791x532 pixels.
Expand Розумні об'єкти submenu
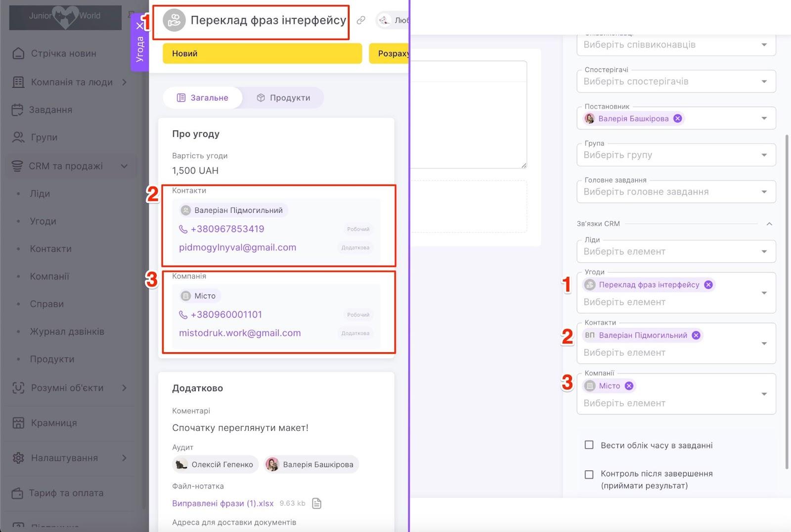pyautogui.click(x=125, y=388)
